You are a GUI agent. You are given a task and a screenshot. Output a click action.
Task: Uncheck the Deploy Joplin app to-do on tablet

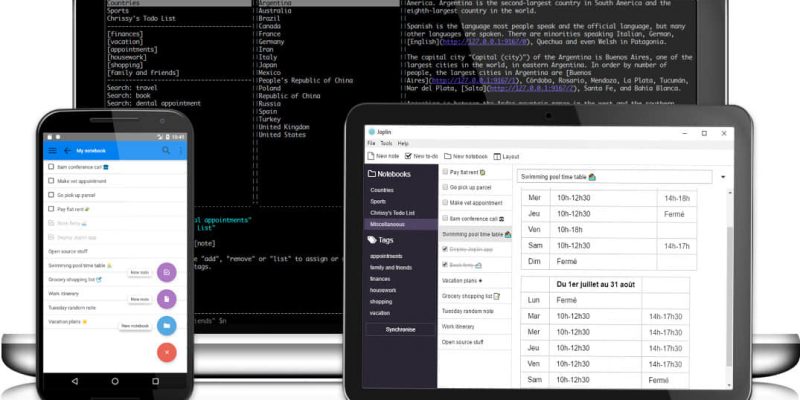click(x=445, y=249)
